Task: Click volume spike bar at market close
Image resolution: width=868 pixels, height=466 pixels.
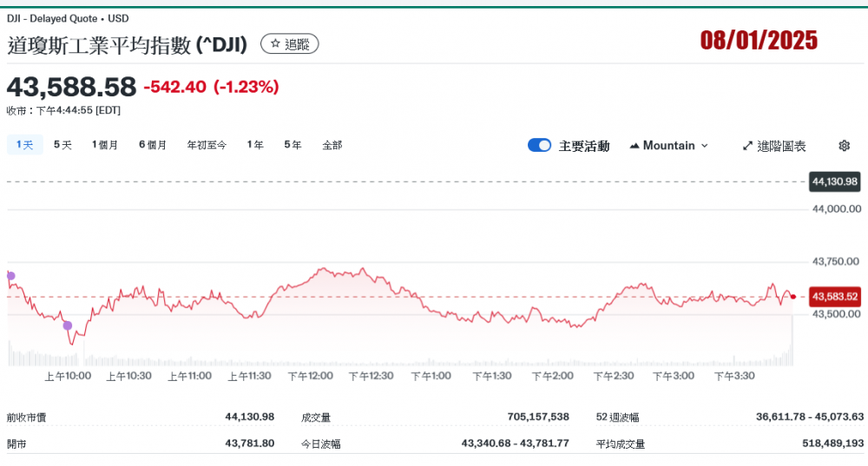Action: 792,352
